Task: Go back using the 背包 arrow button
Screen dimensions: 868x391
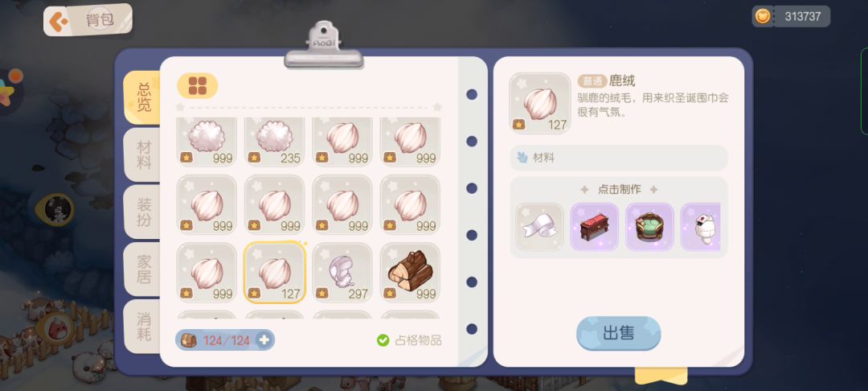Action: (x=58, y=21)
